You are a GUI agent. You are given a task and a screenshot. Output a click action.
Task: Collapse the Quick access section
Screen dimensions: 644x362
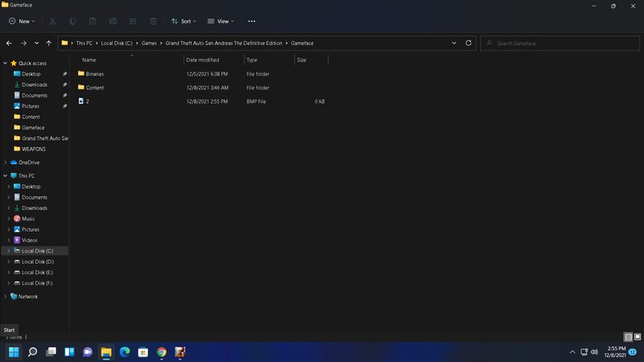6,64
